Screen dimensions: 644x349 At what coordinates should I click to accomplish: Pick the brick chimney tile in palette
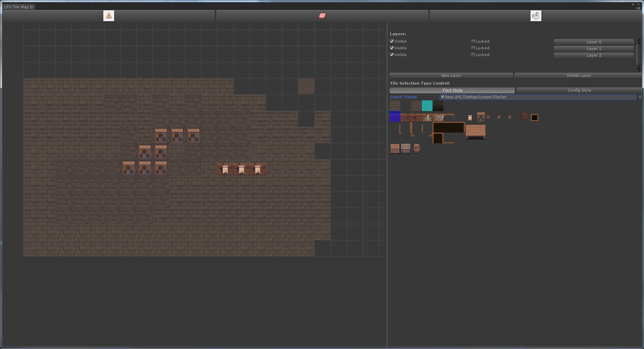tap(524, 116)
